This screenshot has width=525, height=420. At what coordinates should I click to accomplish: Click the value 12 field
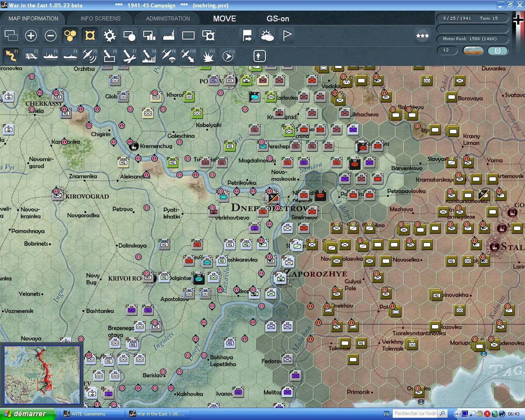coord(447,50)
